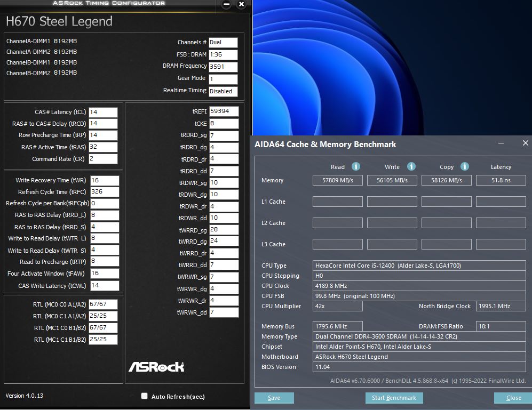
Task: Close the AIDA64 benchmark window via X
Action: point(525,143)
